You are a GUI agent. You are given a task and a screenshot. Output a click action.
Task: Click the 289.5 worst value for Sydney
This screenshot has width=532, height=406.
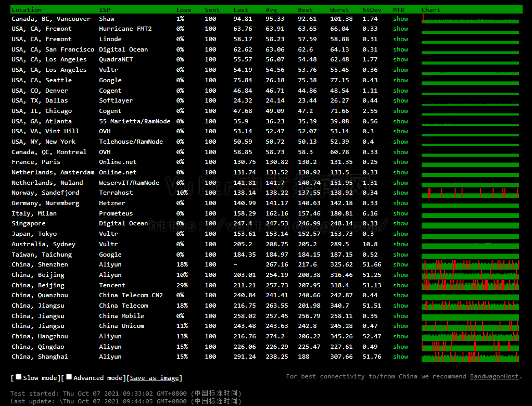pyautogui.click(x=339, y=244)
